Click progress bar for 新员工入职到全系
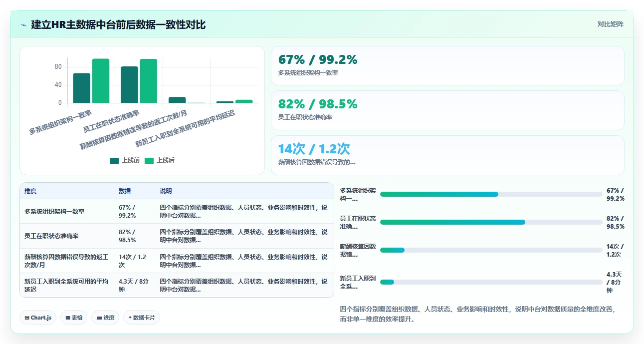This screenshot has width=644, height=344. [x=491, y=282]
